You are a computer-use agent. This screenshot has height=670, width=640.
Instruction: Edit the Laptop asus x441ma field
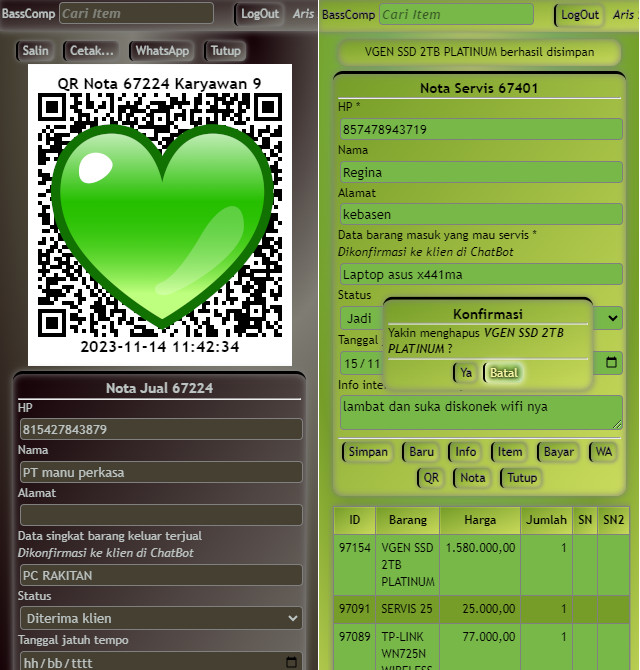[481, 274]
